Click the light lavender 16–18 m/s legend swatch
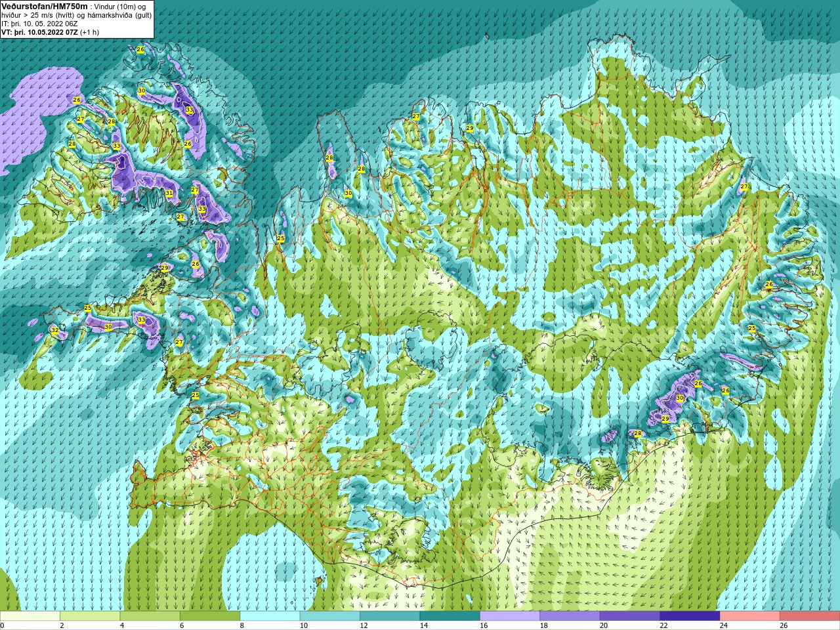The width and height of the screenshot is (840, 630). coord(510,616)
